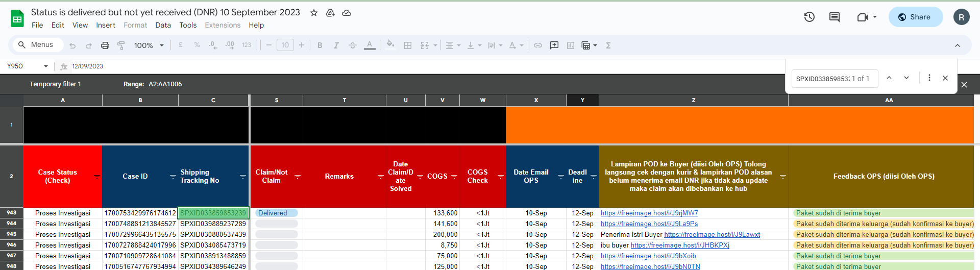
Task: Open the comments panel icon
Action: point(835,17)
